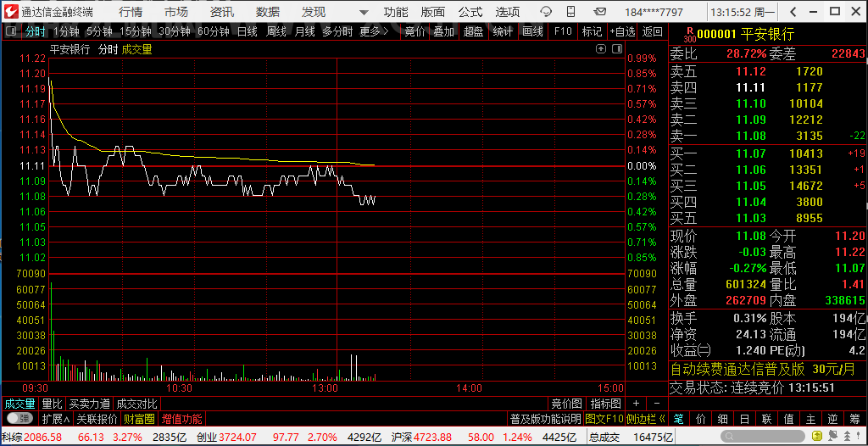This screenshot has width=868, height=446.
Task: Open the F10 company info
Action: tap(563, 31)
